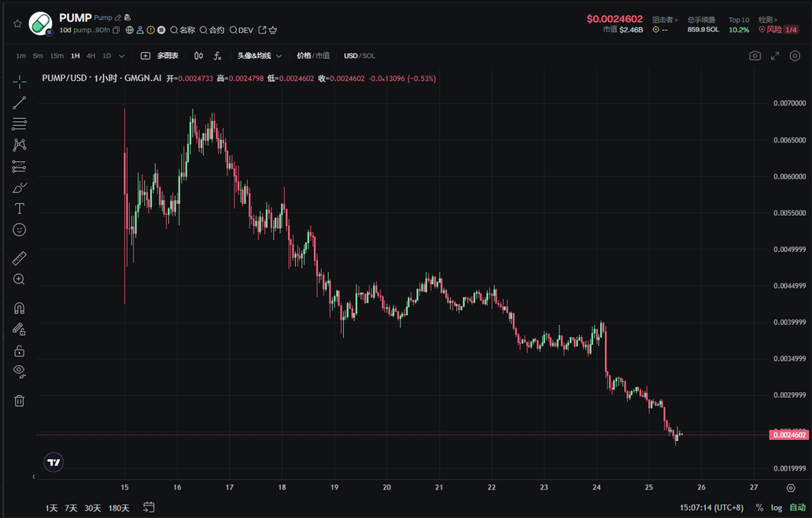Select the trend line drawing tool

(x=19, y=102)
